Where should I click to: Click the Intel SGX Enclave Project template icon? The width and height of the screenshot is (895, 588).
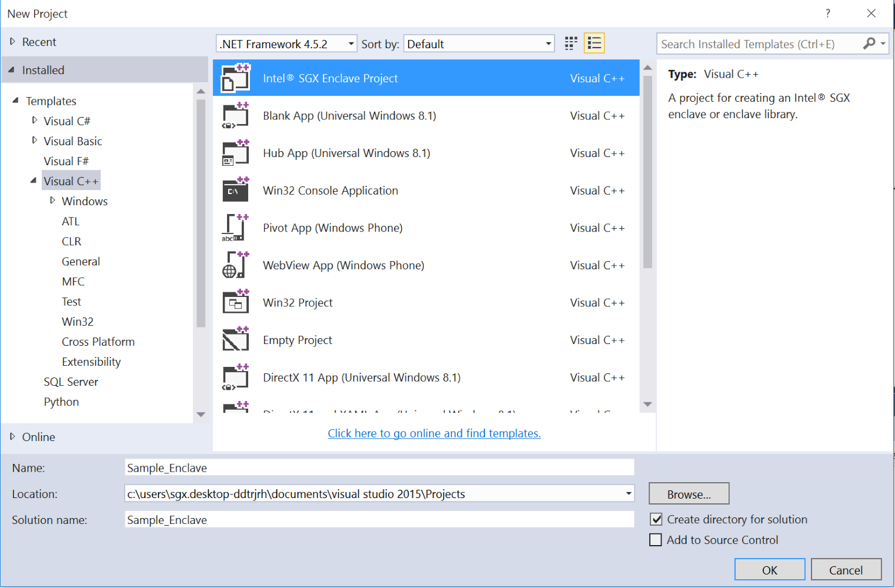click(235, 78)
